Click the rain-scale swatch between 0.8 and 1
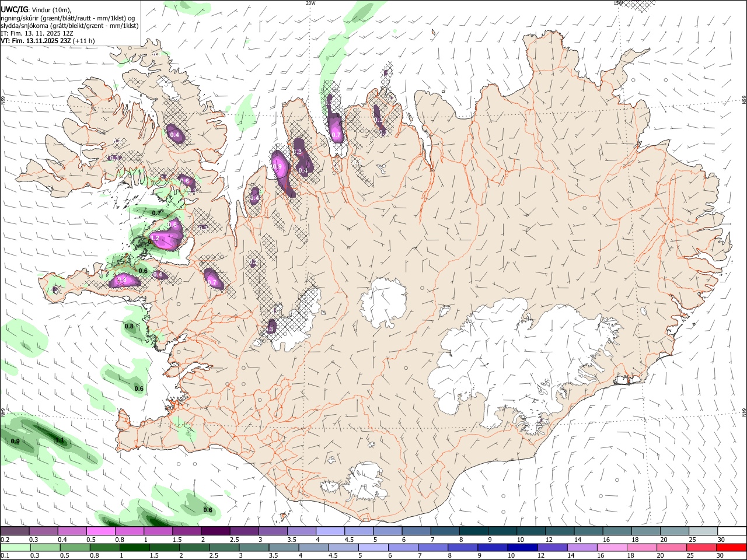 (104, 548)
